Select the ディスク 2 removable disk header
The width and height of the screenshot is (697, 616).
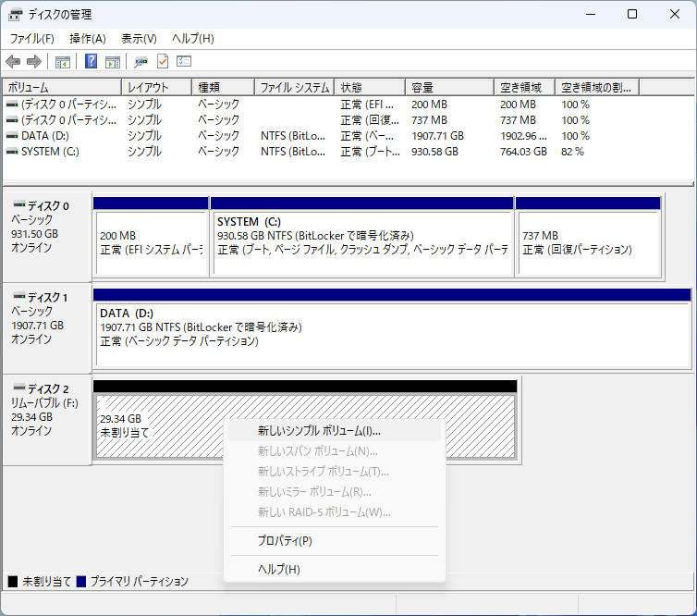tap(46, 420)
